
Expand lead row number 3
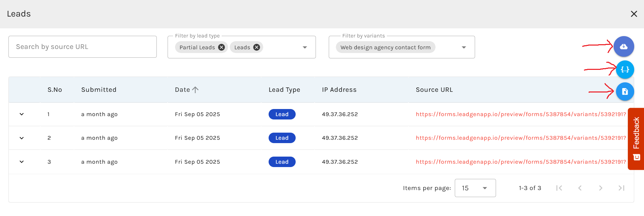click(x=22, y=162)
